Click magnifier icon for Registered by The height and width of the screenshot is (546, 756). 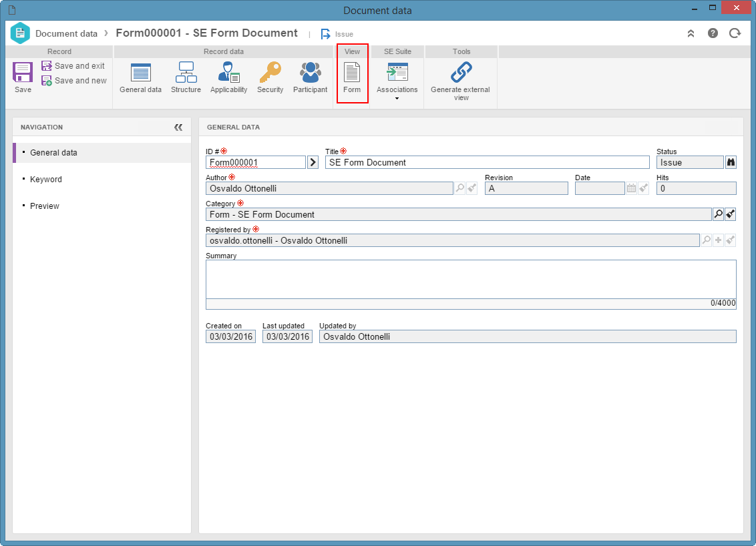[707, 240]
